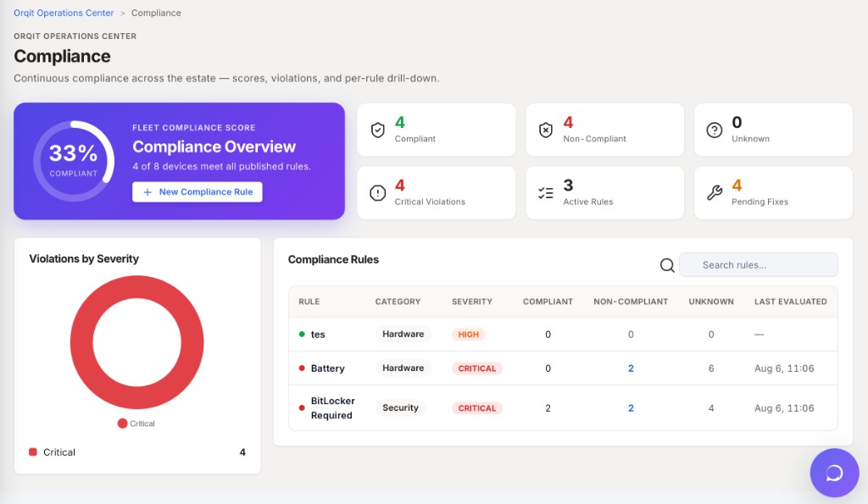Screen dimensions: 868x504
Task: Click the plus icon in New Compliance Rule
Action: click(147, 192)
